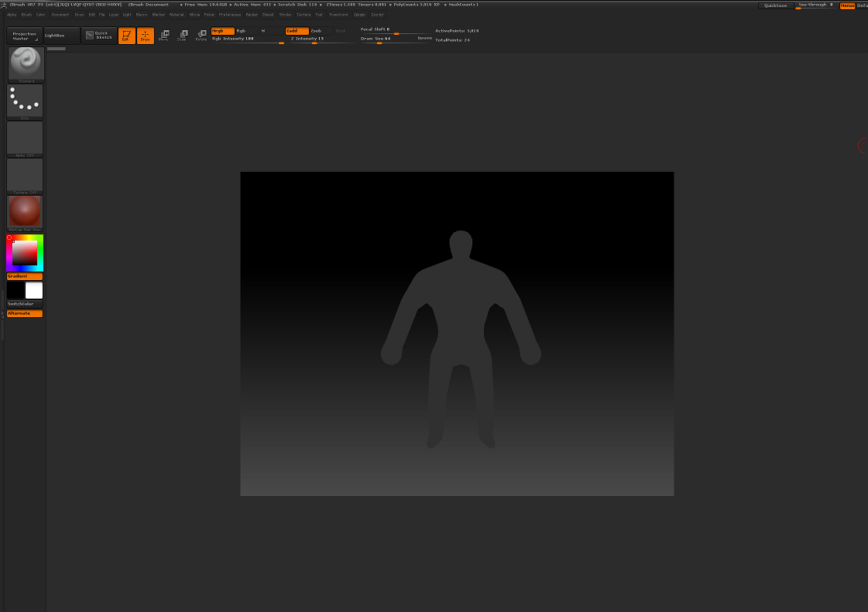
Task: Activate the Rotate transform icon
Action: [202, 34]
